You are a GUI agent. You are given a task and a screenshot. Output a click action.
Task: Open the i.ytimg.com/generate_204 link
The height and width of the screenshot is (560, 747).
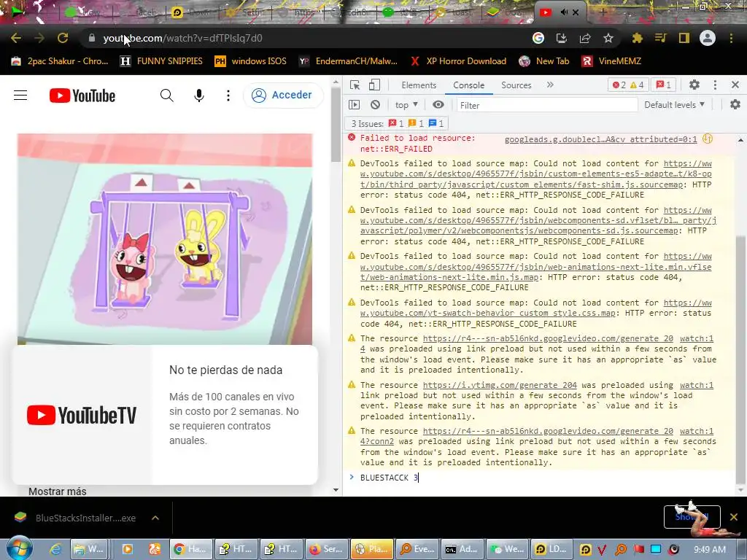pyautogui.click(x=500, y=385)
